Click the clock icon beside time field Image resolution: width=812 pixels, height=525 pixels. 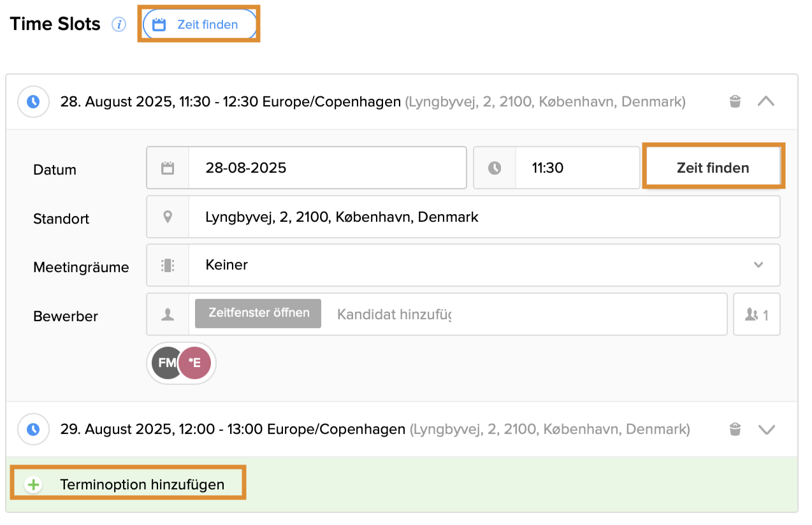495,168
